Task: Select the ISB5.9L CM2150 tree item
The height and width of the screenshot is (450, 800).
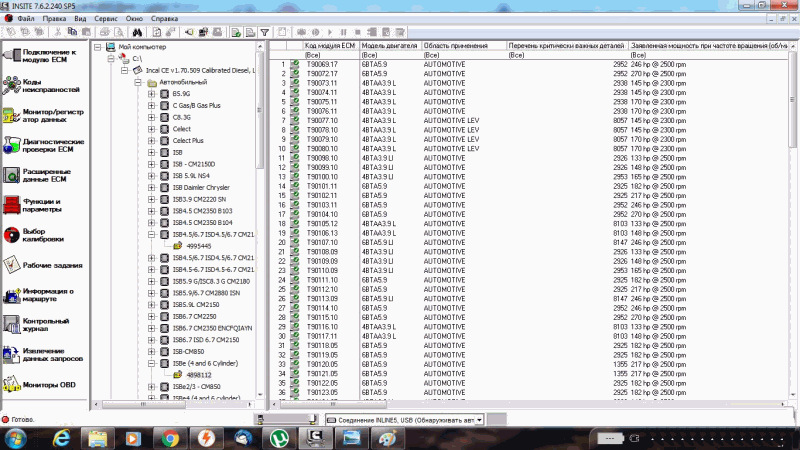Action: pos(195,305)
